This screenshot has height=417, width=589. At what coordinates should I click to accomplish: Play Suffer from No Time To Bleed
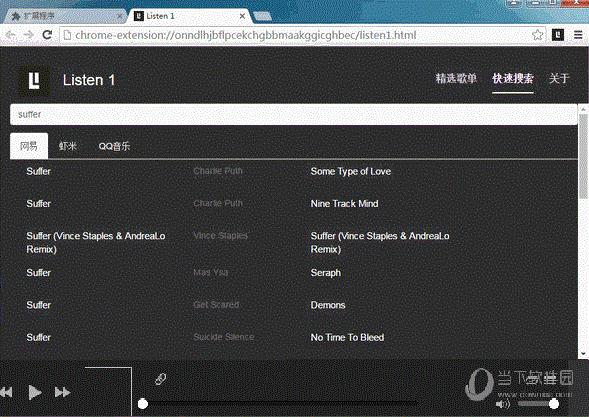point(39,338)
